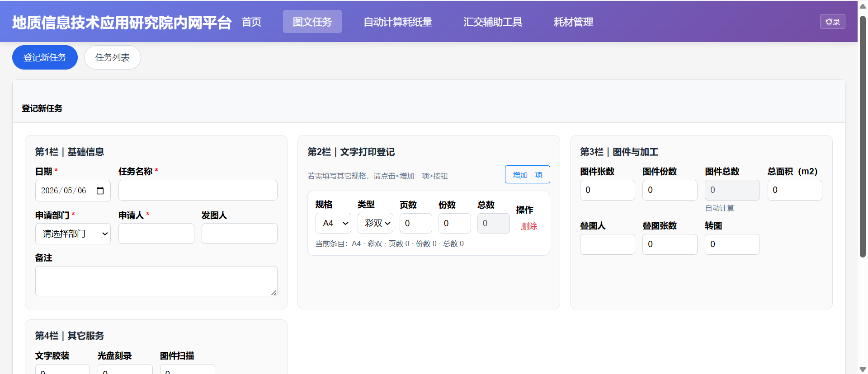Screen dimensions: 868x374
Task: Click the 第3栏｜图件与加工 section heading
Action: tap(619, 152)
